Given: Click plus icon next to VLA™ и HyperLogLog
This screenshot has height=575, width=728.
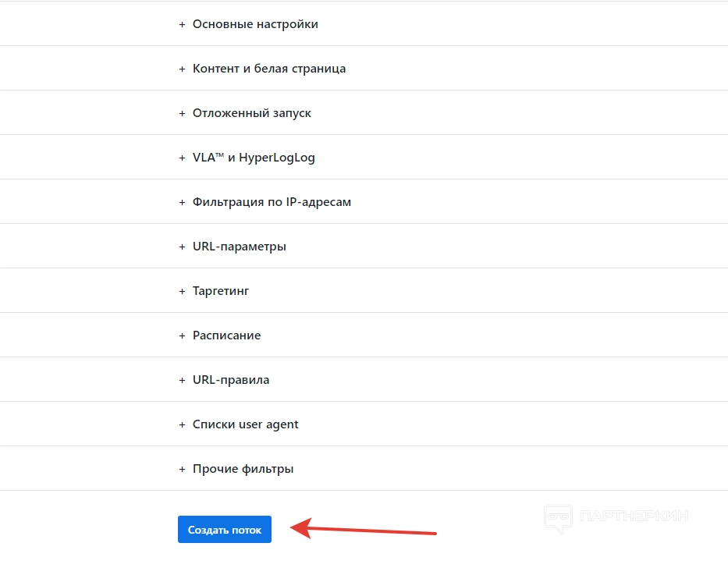Looking at the screenshot, I should click(183, 158).
